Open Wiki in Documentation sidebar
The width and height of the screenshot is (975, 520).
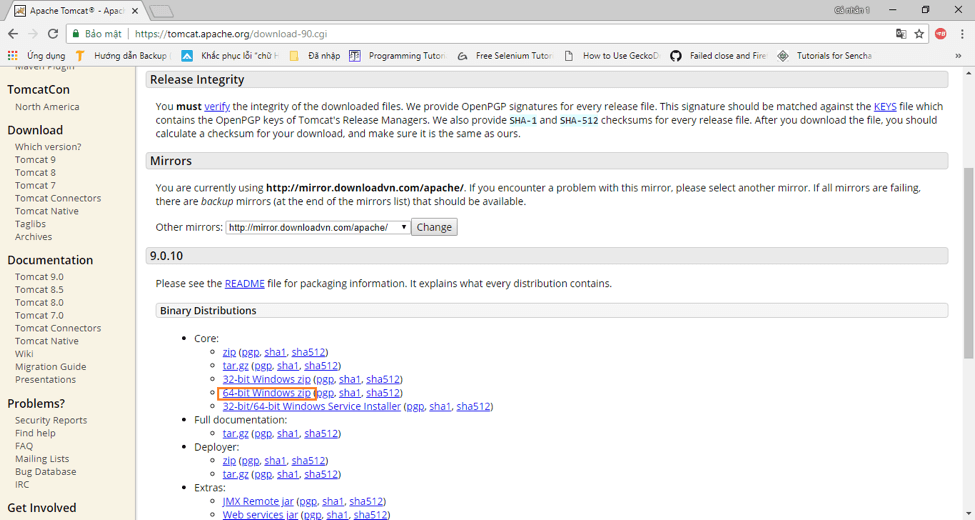click(24, 353)
